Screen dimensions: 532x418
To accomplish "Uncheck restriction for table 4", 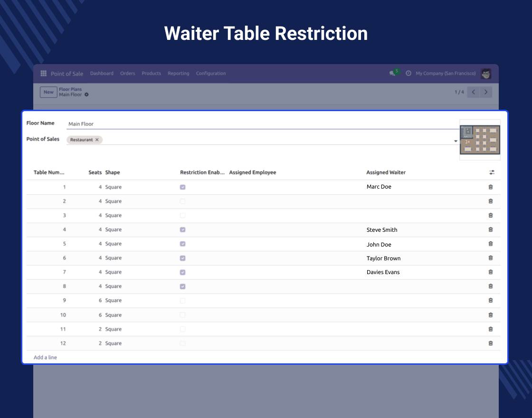I will pyautogui.click(x=182, y=230).
